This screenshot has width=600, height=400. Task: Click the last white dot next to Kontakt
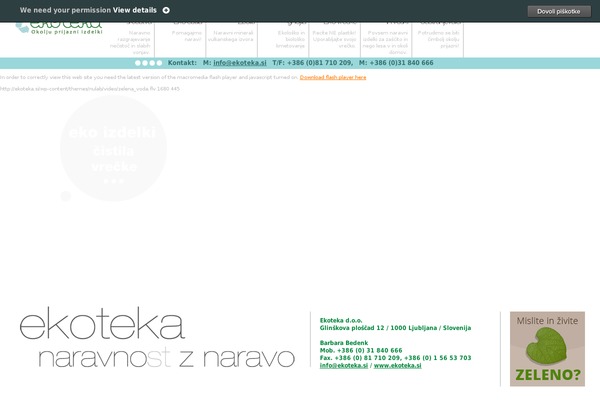point(159,63)
